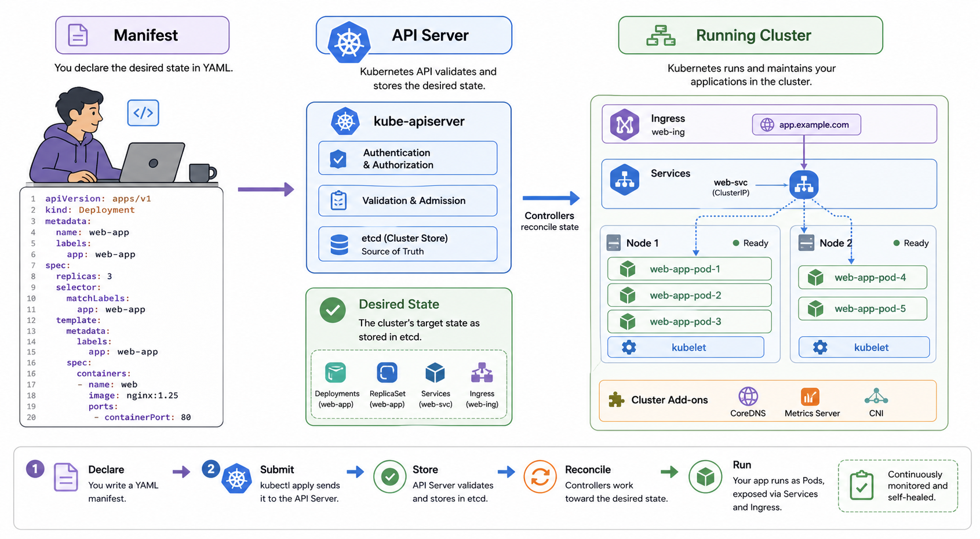The image size is (980, 539).
Task: Click the Manifest document icon in header
Action: pyautogui.click(x=78, y=35)
